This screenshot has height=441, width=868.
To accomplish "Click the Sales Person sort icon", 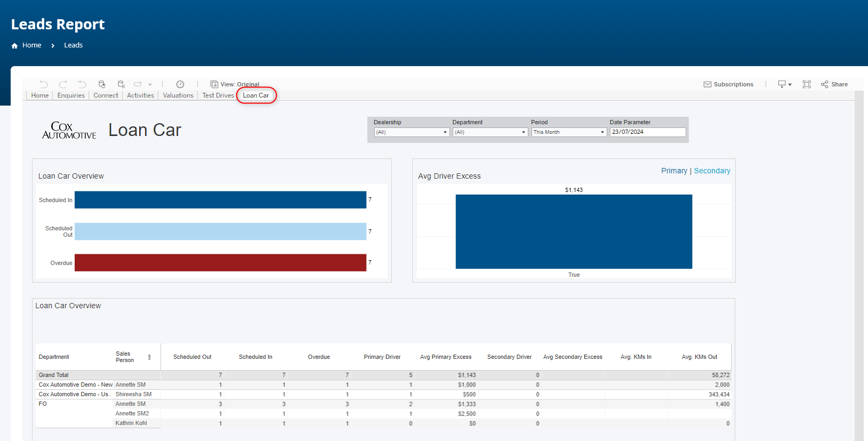I will pos(149,357).
